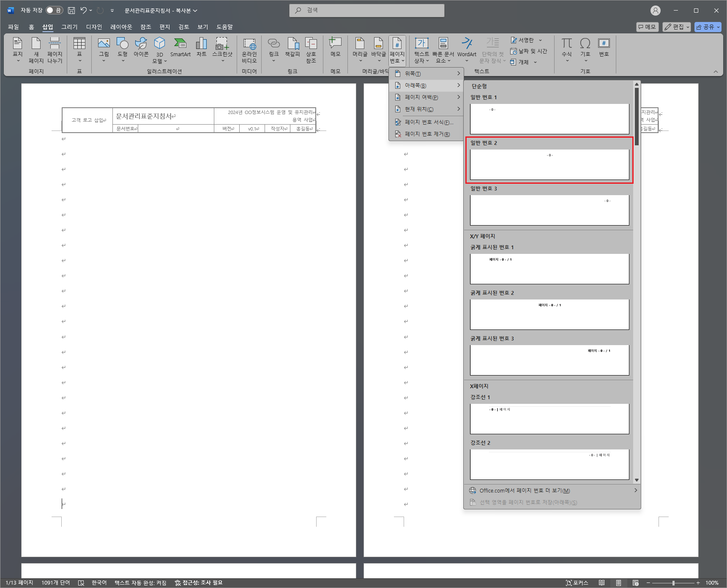Adjust the zoom slider handle
The image size is (727, 588).
click(673, 583)
